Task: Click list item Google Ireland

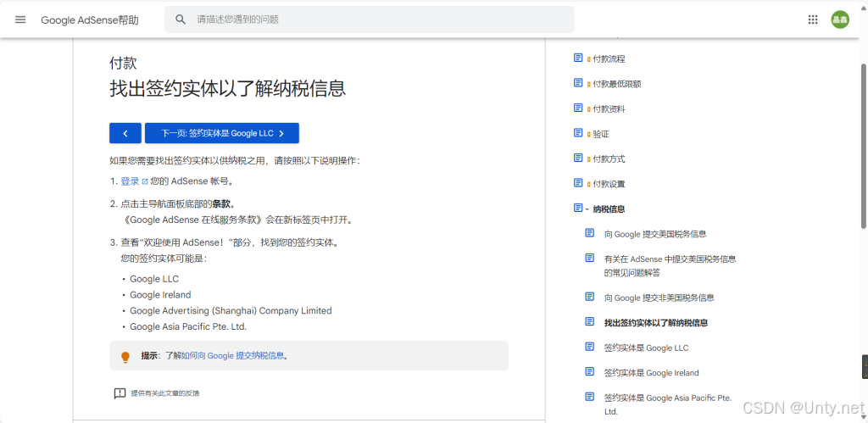Action: [160, 295]
